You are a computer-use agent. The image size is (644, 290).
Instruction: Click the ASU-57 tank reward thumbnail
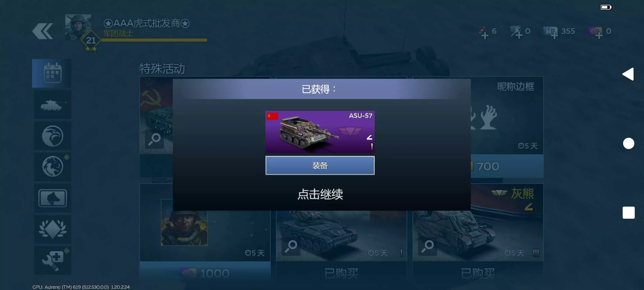[320, 132]
